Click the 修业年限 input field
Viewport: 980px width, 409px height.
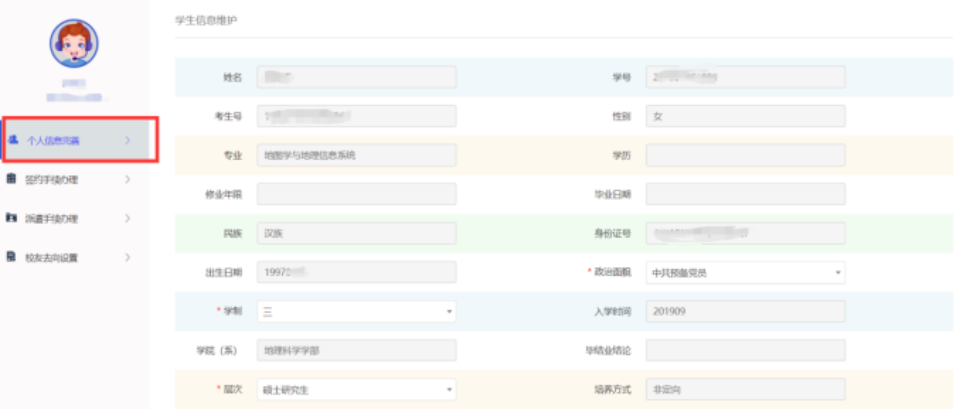pyautogui.click(x=356, y=194)
